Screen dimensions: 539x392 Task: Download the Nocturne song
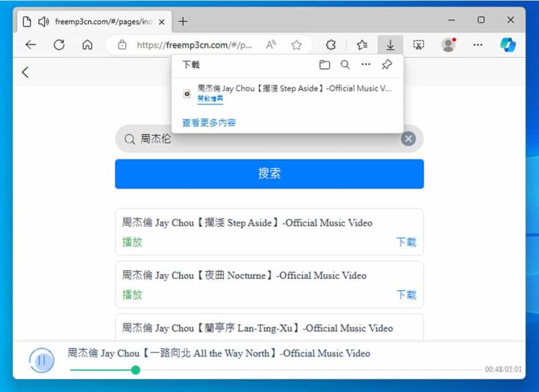[406, 295]
